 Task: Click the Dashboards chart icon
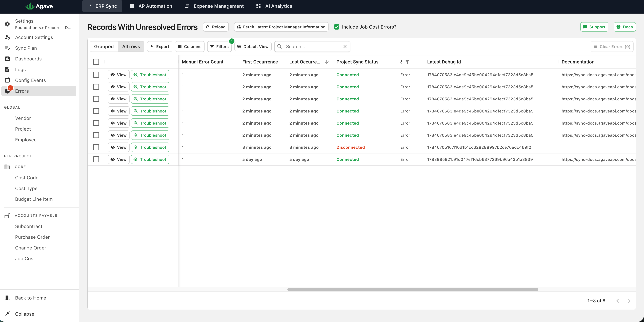click(x=8, y=59)
